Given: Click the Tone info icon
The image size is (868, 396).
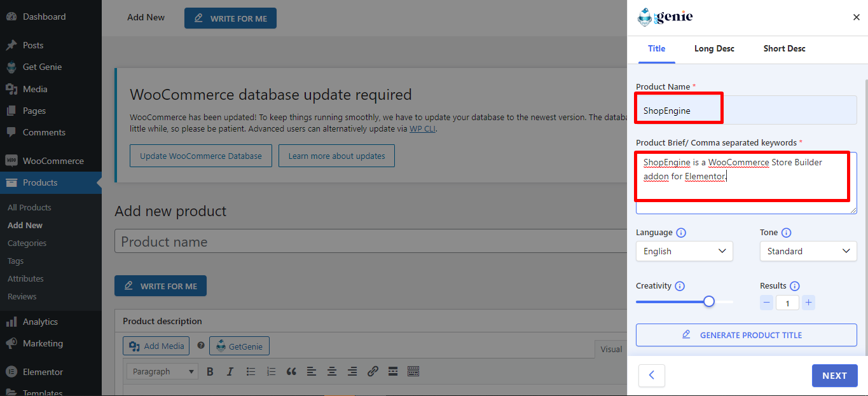Looking at the screenshot, I should tap(786, 233).
